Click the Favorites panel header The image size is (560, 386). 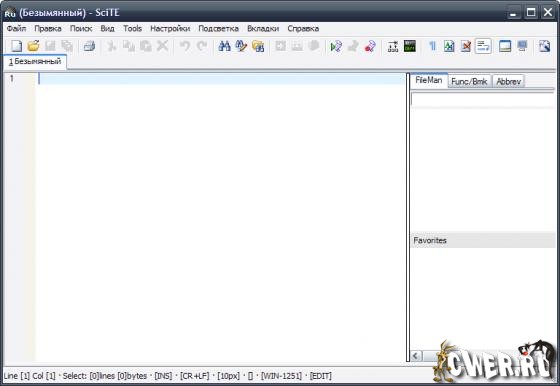tap(483, 240)
